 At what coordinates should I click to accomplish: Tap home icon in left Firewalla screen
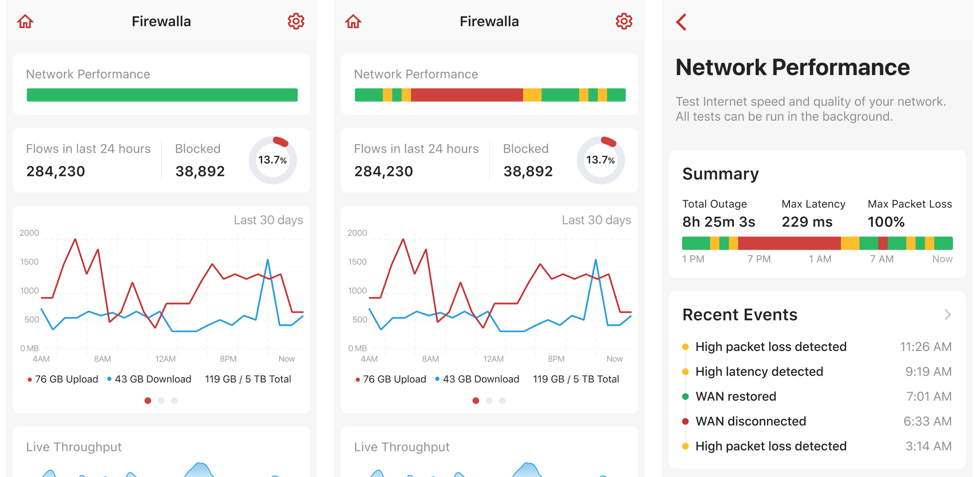25,21
